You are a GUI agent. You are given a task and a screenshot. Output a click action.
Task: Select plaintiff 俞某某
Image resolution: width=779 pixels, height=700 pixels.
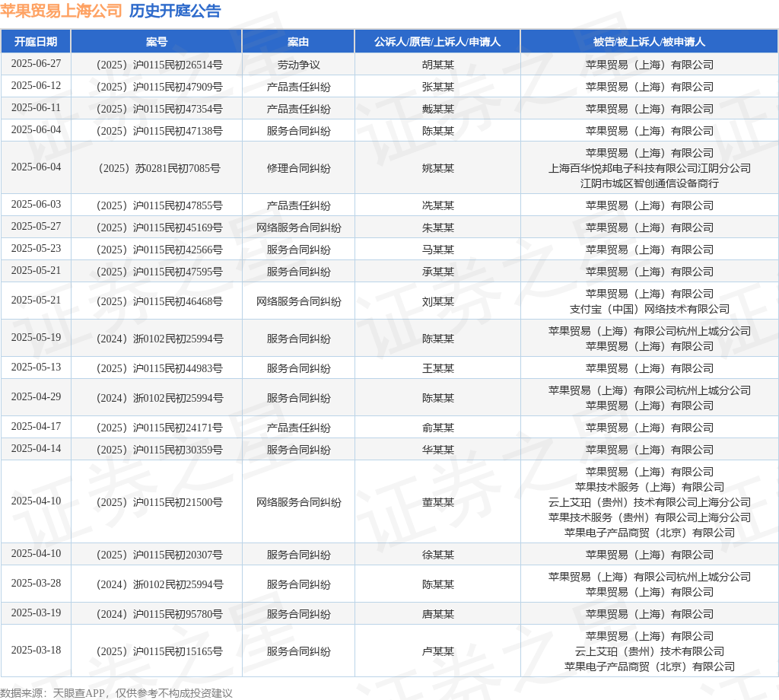[437, 428]
